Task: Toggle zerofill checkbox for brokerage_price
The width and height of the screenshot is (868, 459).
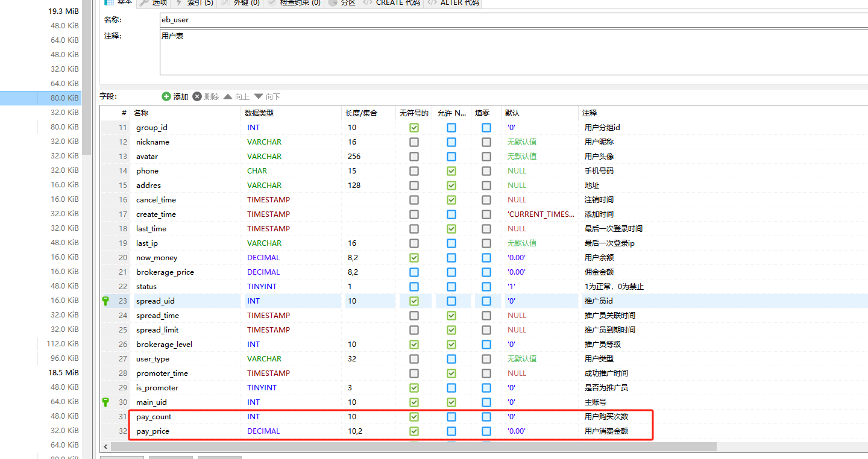Action: coord(486,272)
